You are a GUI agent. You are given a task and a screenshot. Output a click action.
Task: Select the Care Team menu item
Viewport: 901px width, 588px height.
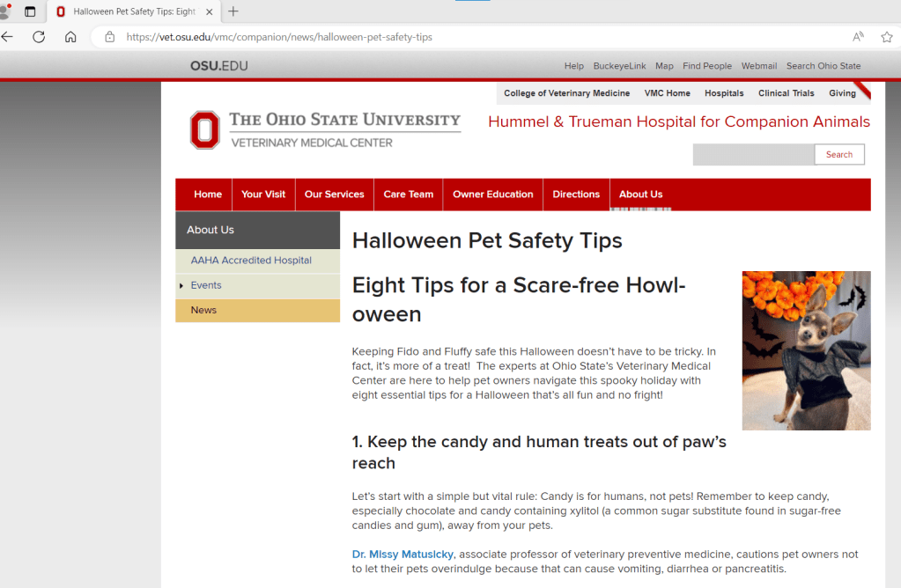pos(408,195)
